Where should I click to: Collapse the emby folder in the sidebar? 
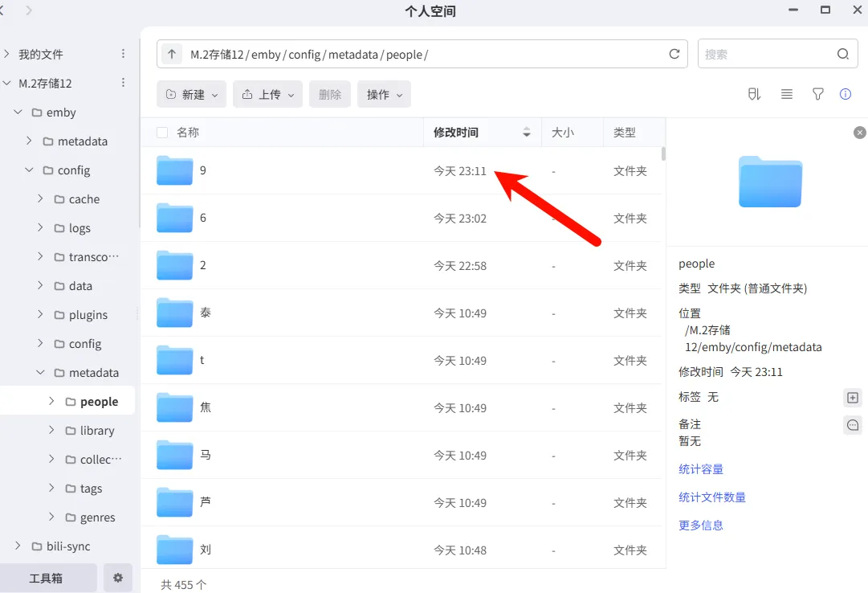(18, 112)
